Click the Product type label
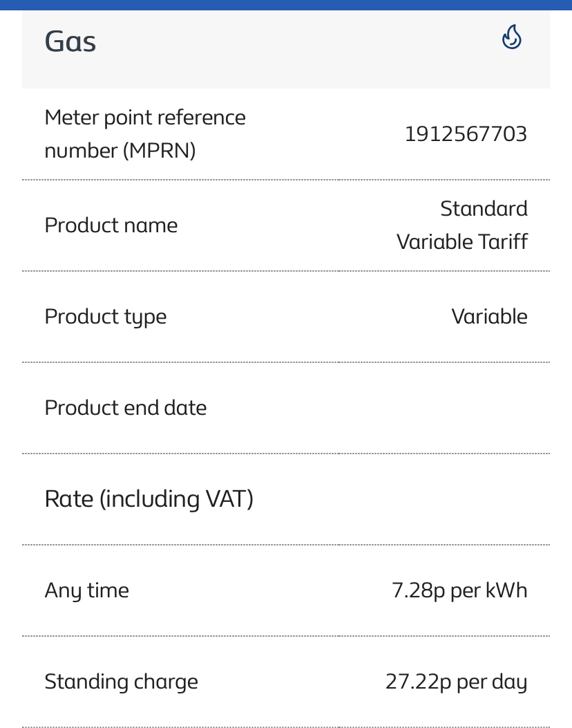This screenshot has height=728, width=572. (x=106, y=317)
